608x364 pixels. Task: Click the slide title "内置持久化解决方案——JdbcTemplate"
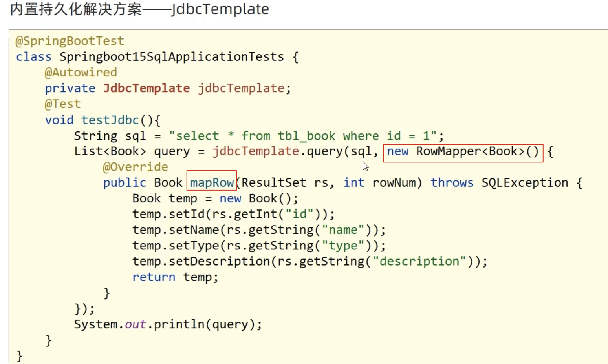(x=139, y=9)
